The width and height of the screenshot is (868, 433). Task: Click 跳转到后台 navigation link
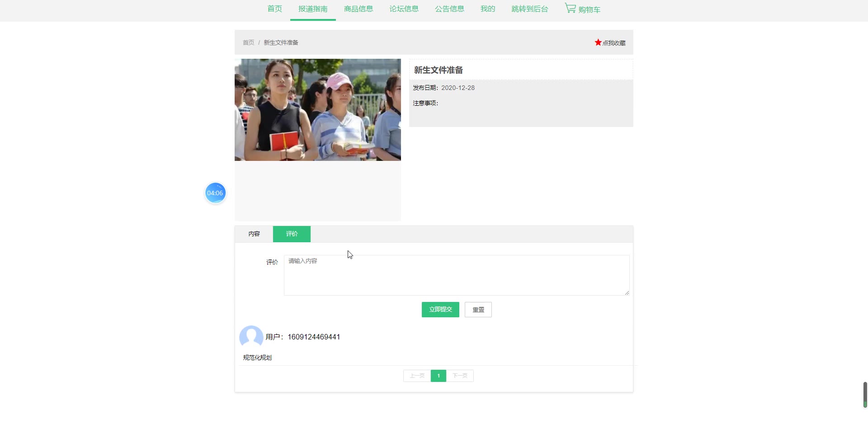[530, 9]
